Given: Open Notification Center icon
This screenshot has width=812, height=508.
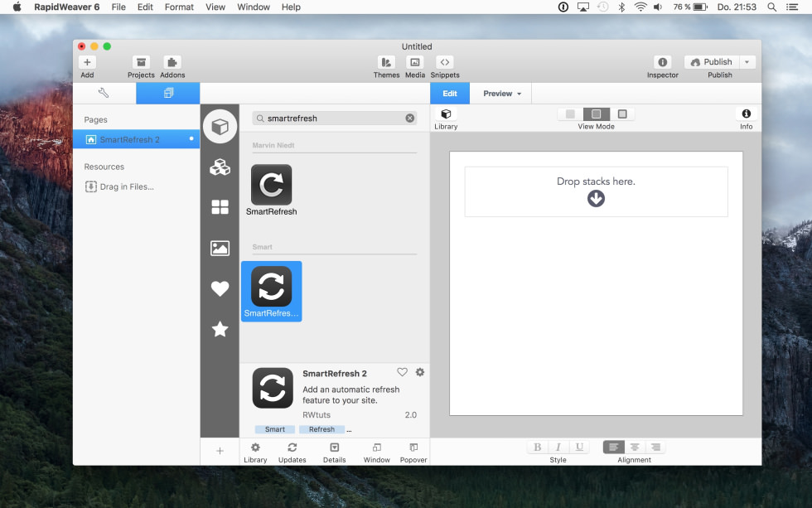Looking at the screenshot, I should click(x=792, y=7).
